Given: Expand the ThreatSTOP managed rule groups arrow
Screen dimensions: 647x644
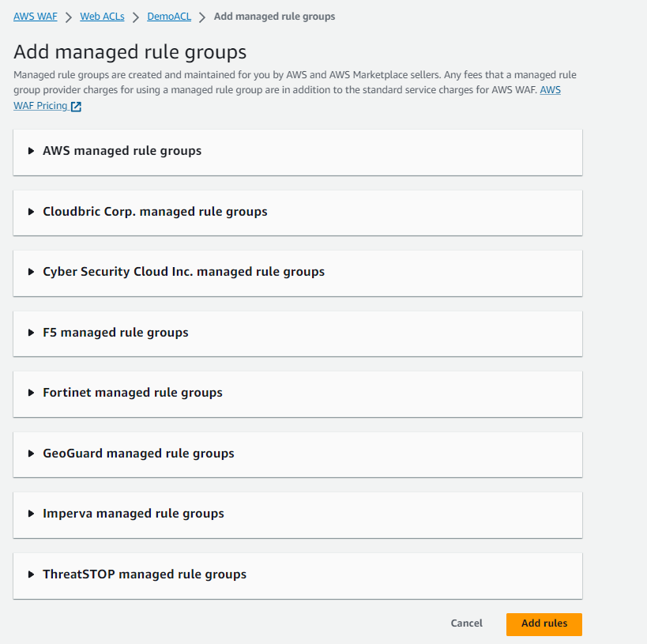Looking at the screenshot, I should click(31, 574).
